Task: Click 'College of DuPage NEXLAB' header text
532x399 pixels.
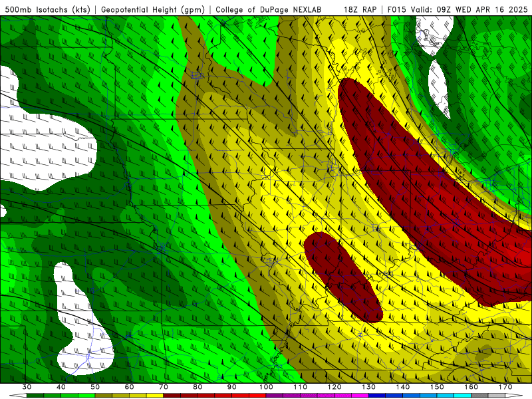Action: [x=269, y=9]
